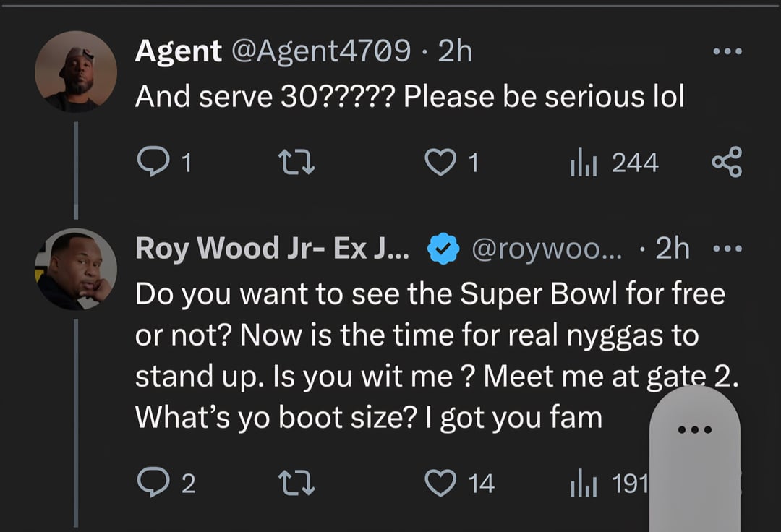Retweet Roy Wood Jr's tweet
Viewport: 781px width, 532px height.
297,483
